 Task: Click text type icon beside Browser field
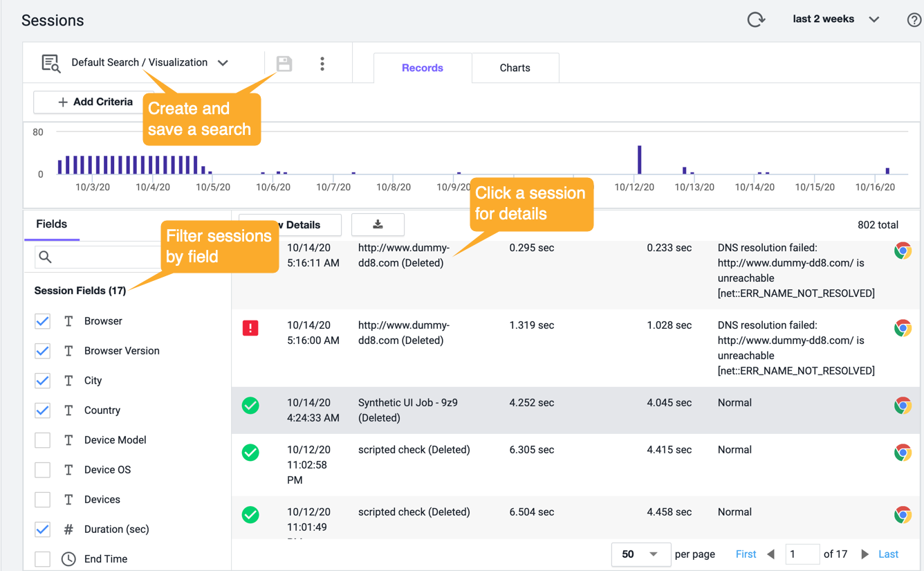(68, 321)
